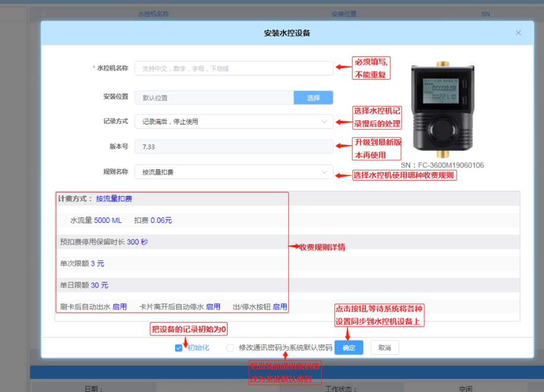This screenshot has width=544, height=392.
Task: Tick the header checkbox in background table
Action: 43,14
